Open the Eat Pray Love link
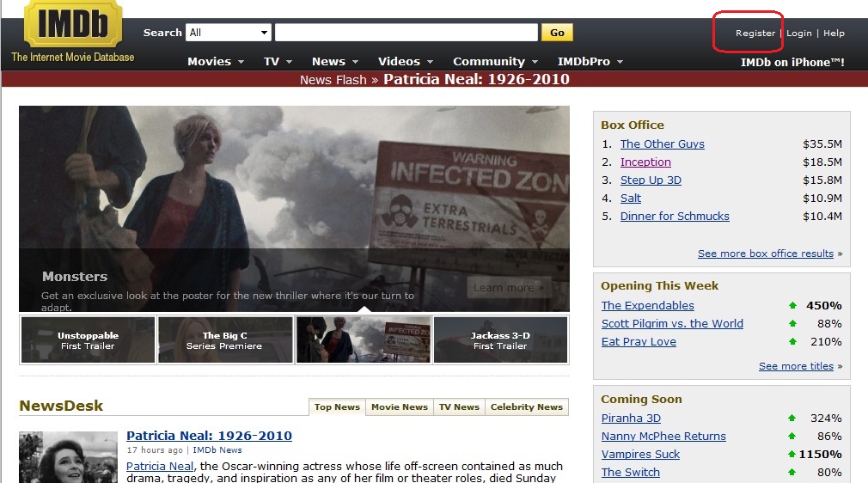 click(639, 342)
